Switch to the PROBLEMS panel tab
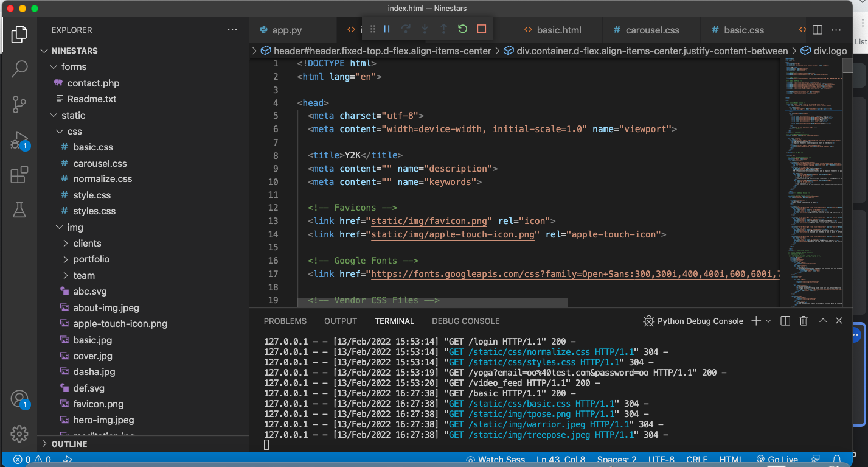This screenshot has width=868, height=467. (x=285, y=321)
